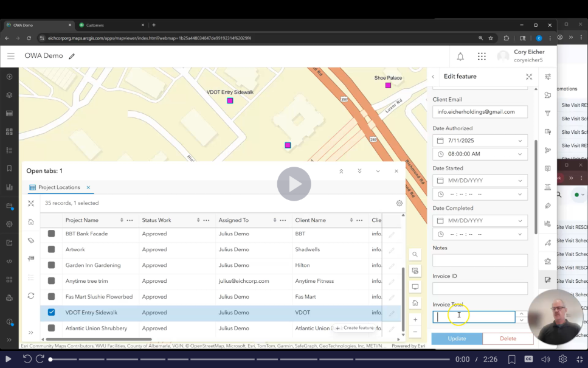The image size is (588, 368).
Task: Click the Update button
Action: [x=457, y=338]
